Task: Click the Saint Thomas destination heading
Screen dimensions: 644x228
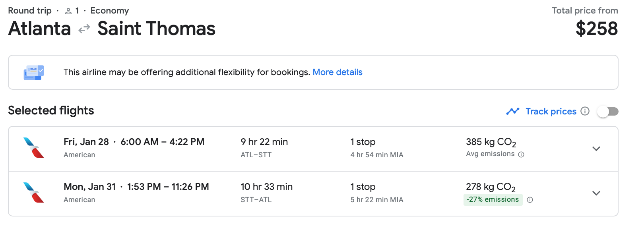Action: [156, 29]
